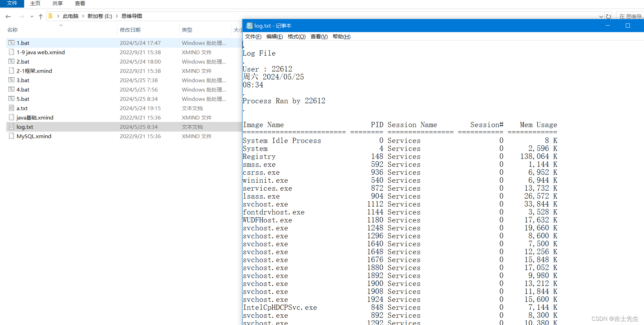Click 'IntelCpHDCPSvc.exe' line in Notepad
The image size is (644, 325).
280,307
